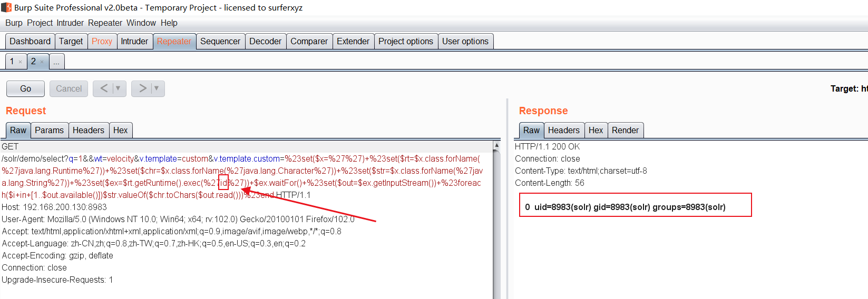Select the Repeater tool tab
The height and width of the screenshot is (299, 868).
(x=174, y=42)
